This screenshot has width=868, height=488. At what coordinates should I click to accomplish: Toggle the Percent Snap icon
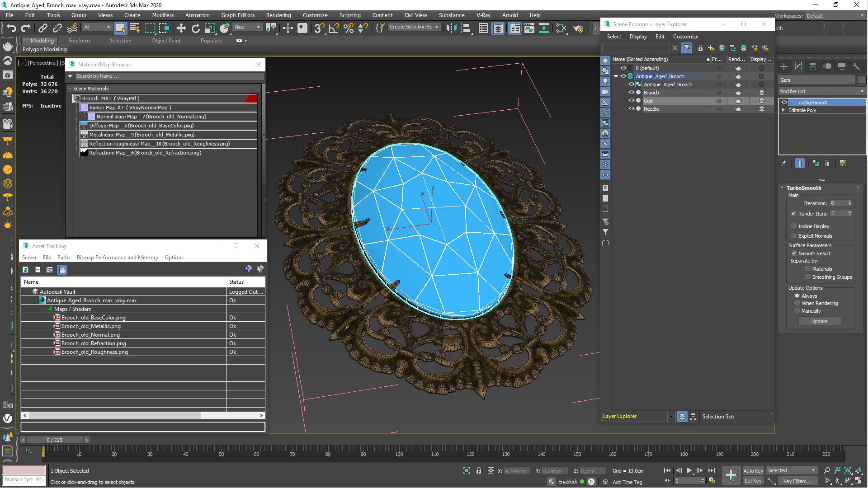pos(349,28)
